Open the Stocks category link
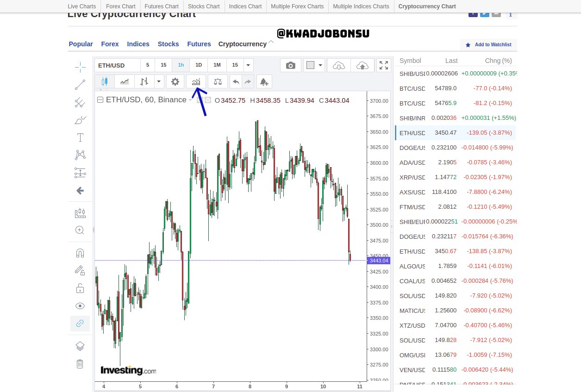The width and height of the screenshot is (581, 392). point(168,44)
